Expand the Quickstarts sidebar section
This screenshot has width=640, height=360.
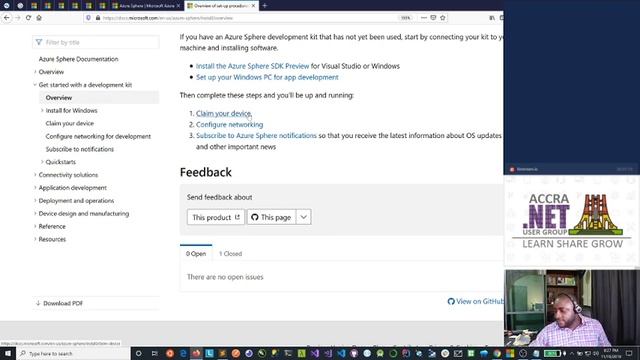(x=60, y=162)
